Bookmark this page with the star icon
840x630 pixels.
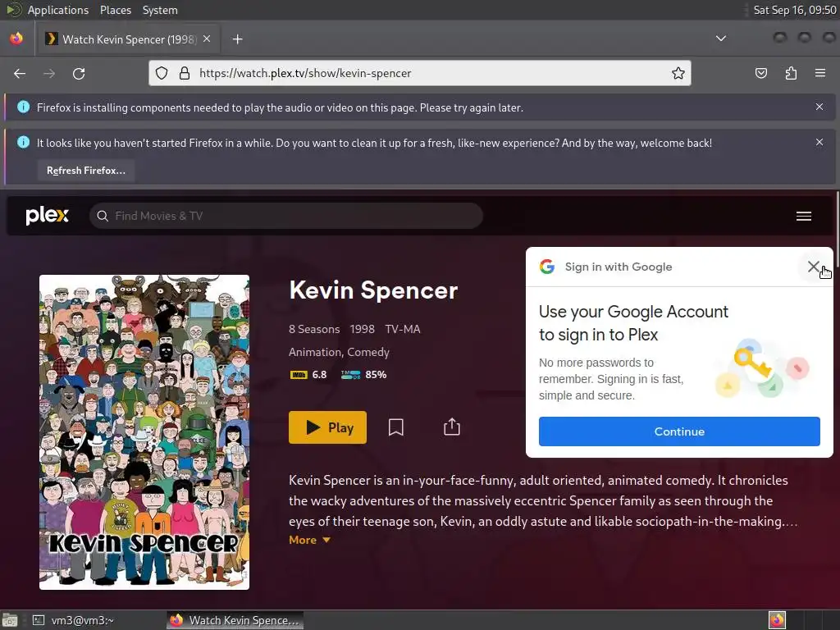678,73
